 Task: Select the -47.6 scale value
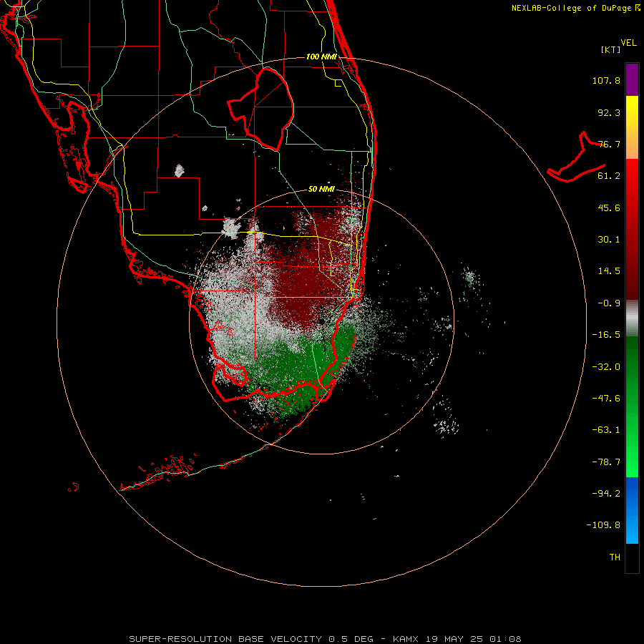coord(606,399)
